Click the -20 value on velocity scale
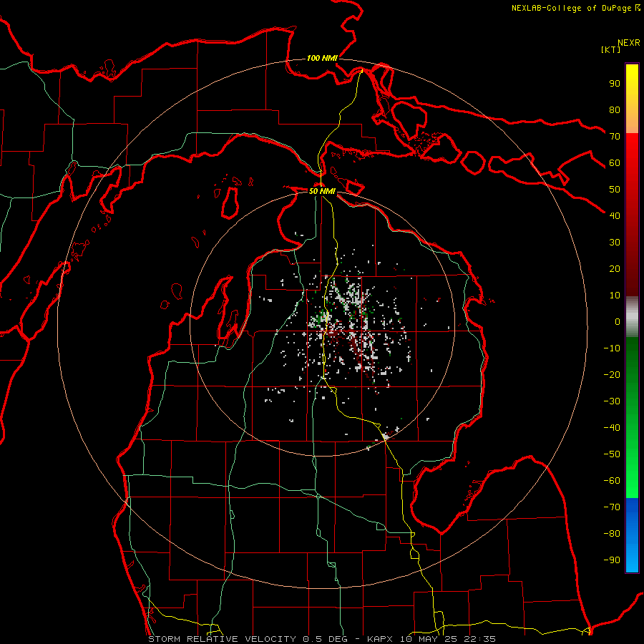The width and height of the screenshot is (644, 644). pyautogui.click(x=612, y=374)
